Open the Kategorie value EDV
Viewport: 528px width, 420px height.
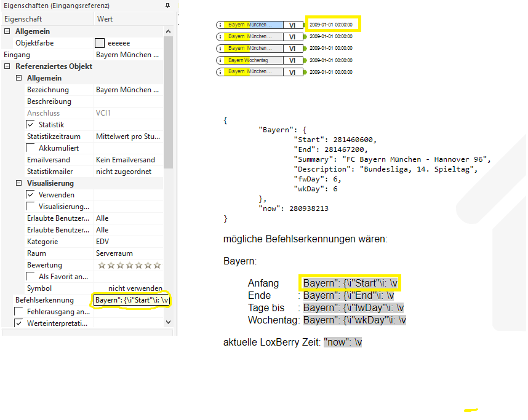click(x=128, y=242)
